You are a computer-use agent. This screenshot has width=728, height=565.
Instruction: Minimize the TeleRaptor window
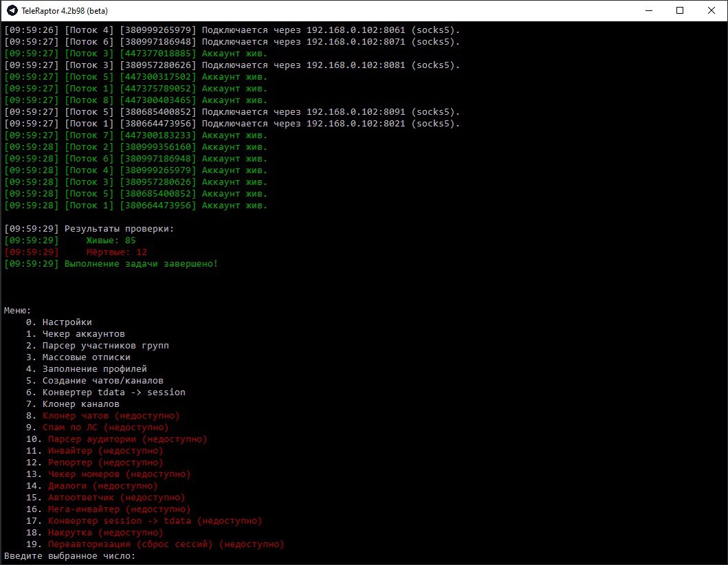(649, 10)
